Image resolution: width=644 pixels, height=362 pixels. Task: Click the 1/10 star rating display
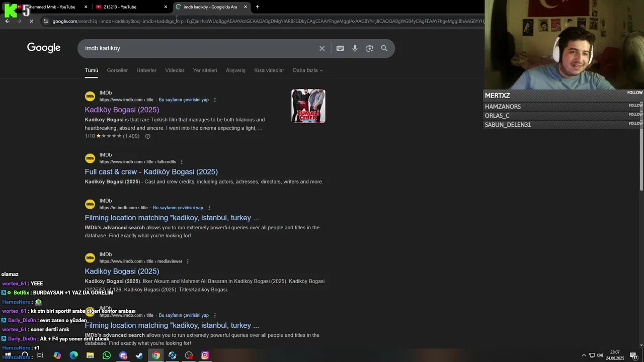tap(112, 136)
